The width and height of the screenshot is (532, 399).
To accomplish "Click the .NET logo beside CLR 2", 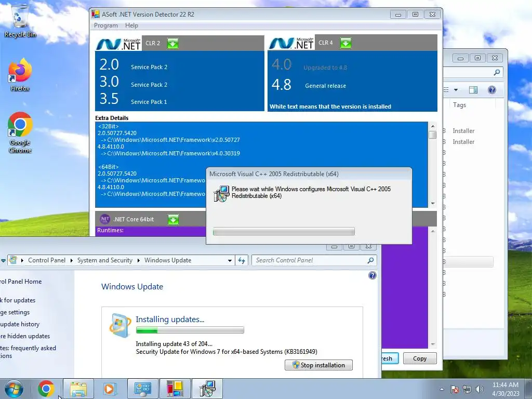I will pos(118,44).
